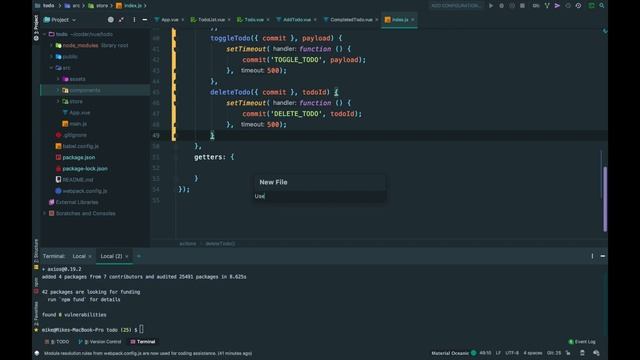Click the deleteTodo() breadcrumb below the editor
The image size is (640, 360).
click(220, 244)
